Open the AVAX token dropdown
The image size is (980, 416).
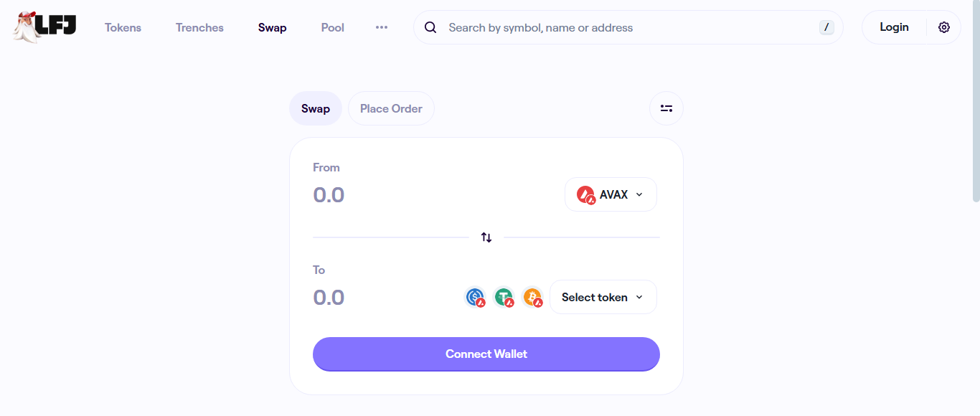[x=611, y=194]
